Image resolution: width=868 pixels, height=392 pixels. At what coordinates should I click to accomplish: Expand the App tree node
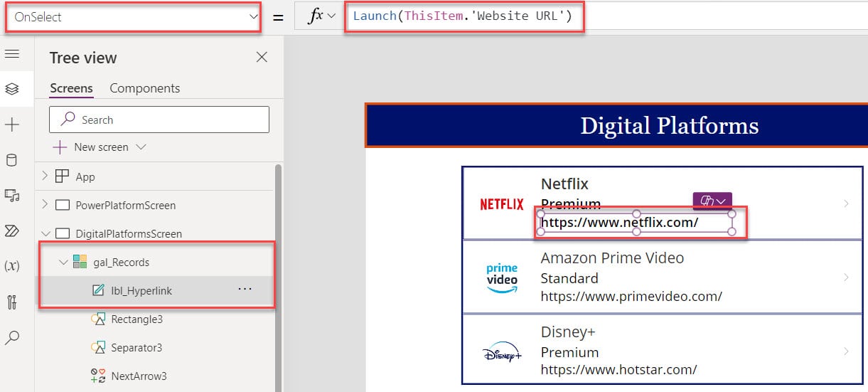[45, 176]
